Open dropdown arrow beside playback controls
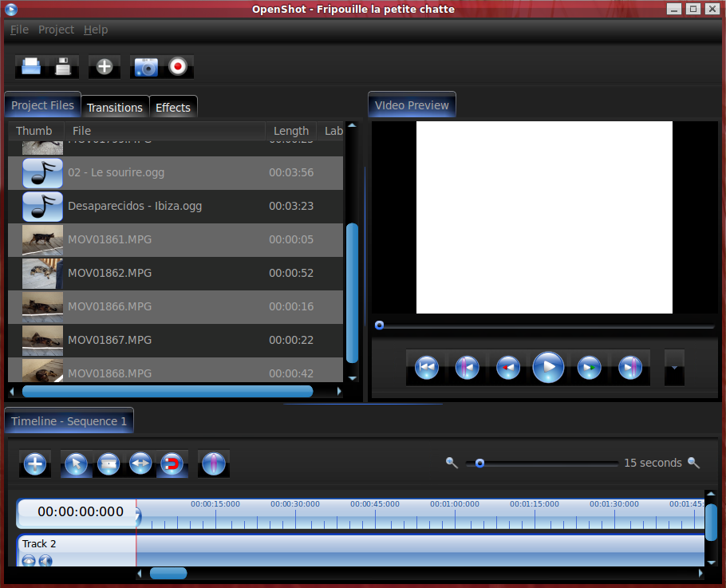The width and height of the screenshot is (726, 588). pos(674,368)
